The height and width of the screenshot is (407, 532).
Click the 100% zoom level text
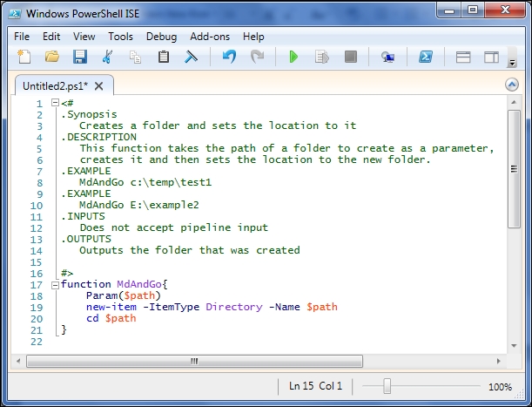(x=500, y=387)
